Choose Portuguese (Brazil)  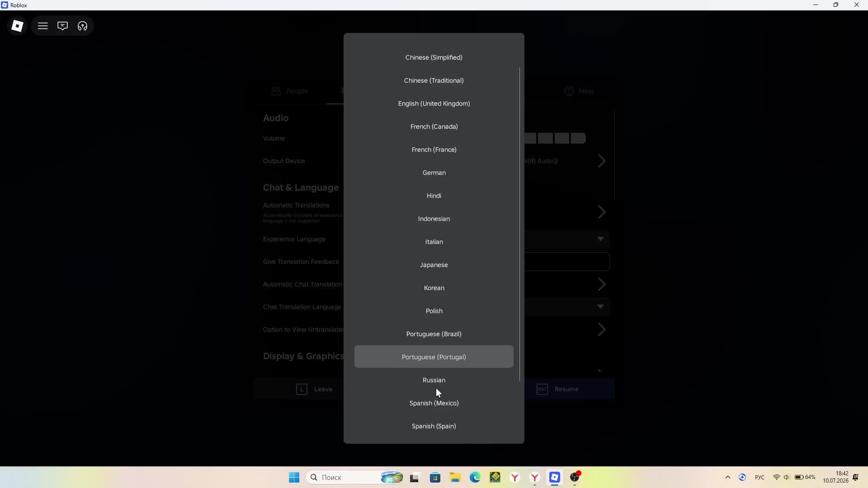click(x=434, y=334)
